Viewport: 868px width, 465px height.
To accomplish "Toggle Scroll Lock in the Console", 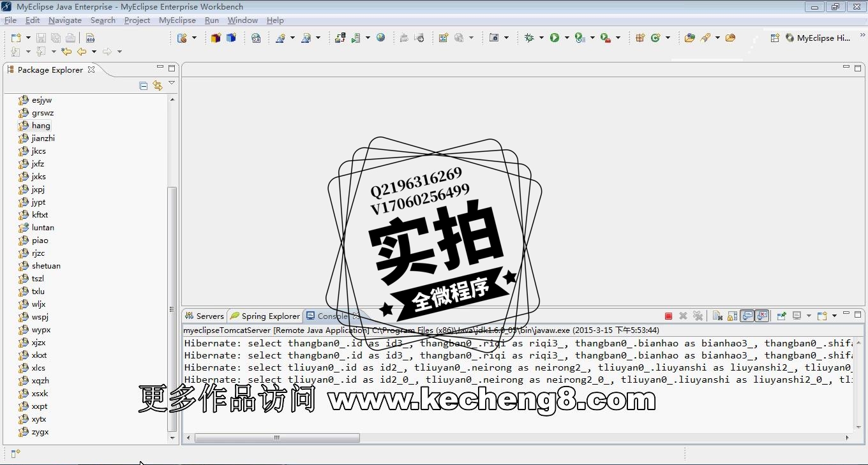I will (x=732, y=316).
